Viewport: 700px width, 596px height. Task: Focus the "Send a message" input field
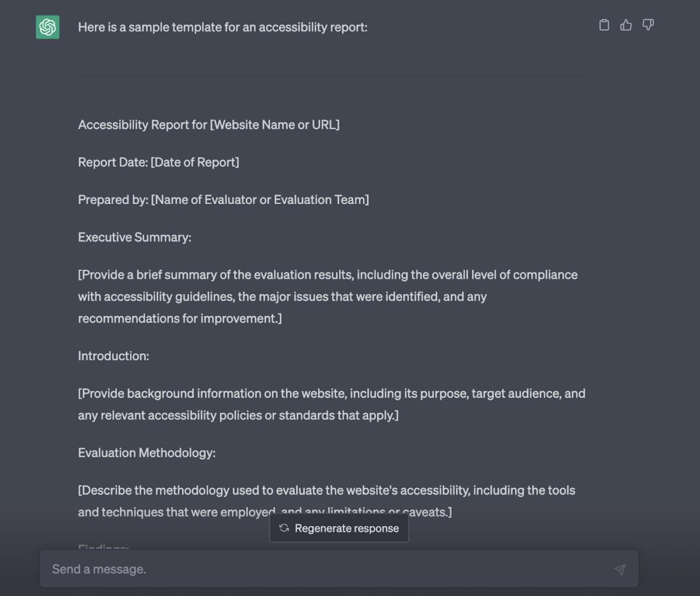tap(339, 568)
